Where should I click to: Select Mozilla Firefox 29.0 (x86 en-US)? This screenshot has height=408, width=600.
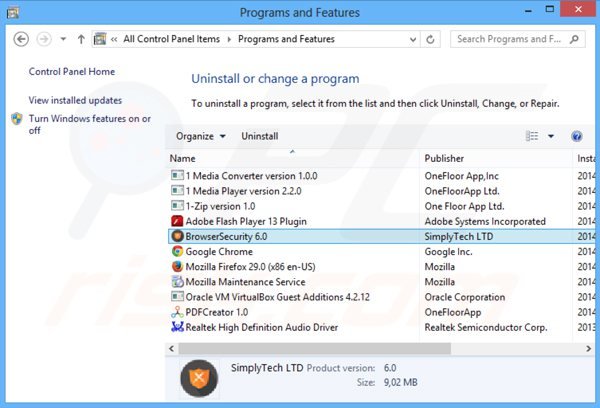pyautogui.click(x=251, y=267)
